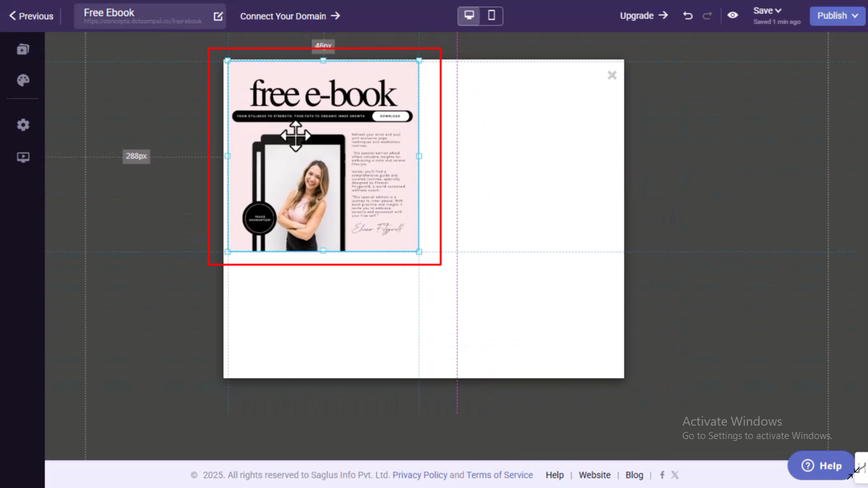The image size is (868, 488).
Task: Open the Terms of Service link
Action: 499,475
